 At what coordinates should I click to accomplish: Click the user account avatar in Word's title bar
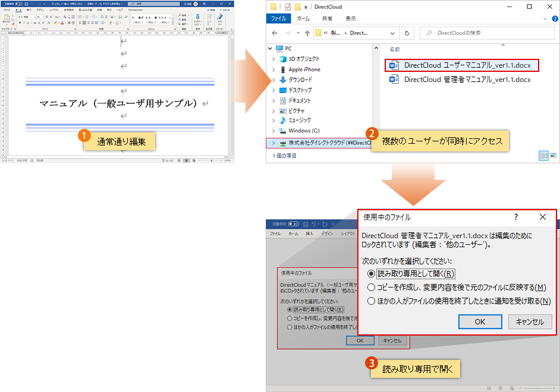point(196,4)
